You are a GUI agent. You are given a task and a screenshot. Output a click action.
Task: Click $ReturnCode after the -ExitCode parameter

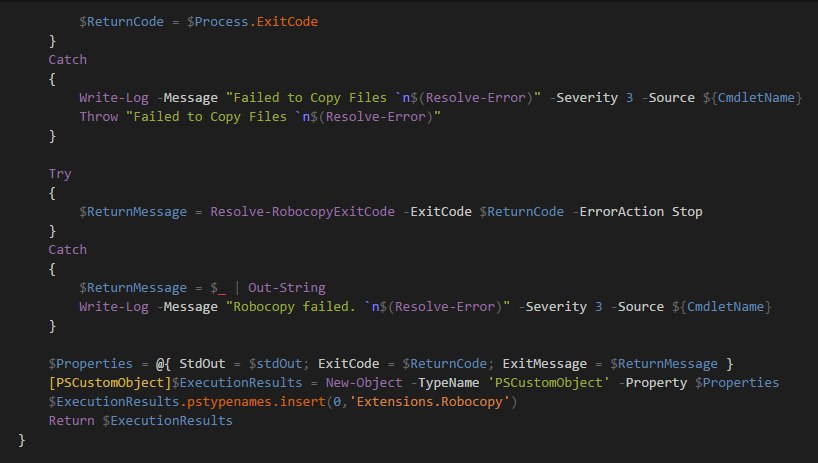[522, 211]
